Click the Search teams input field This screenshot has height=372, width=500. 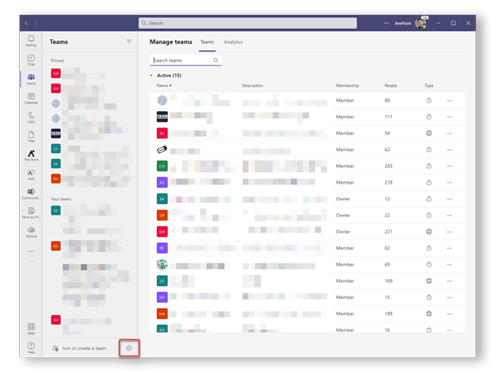pos(185,60)
